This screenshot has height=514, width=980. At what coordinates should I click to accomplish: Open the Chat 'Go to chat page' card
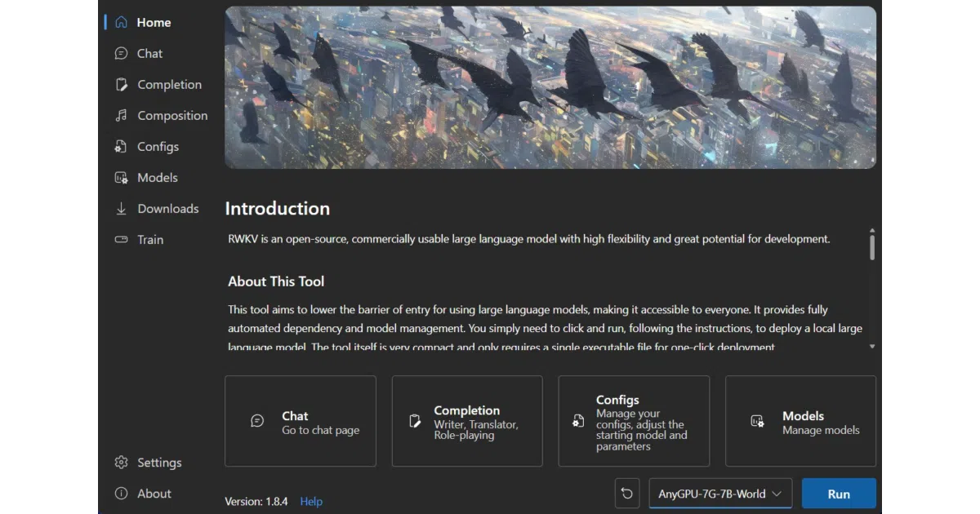[301, 421]
